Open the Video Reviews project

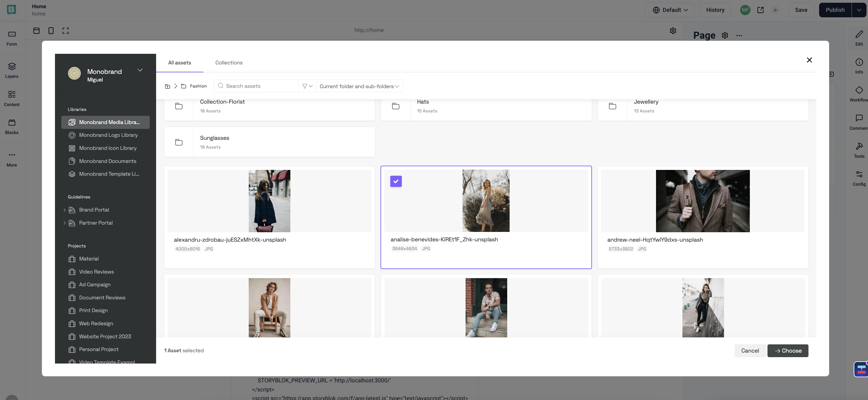coord(105,272)
